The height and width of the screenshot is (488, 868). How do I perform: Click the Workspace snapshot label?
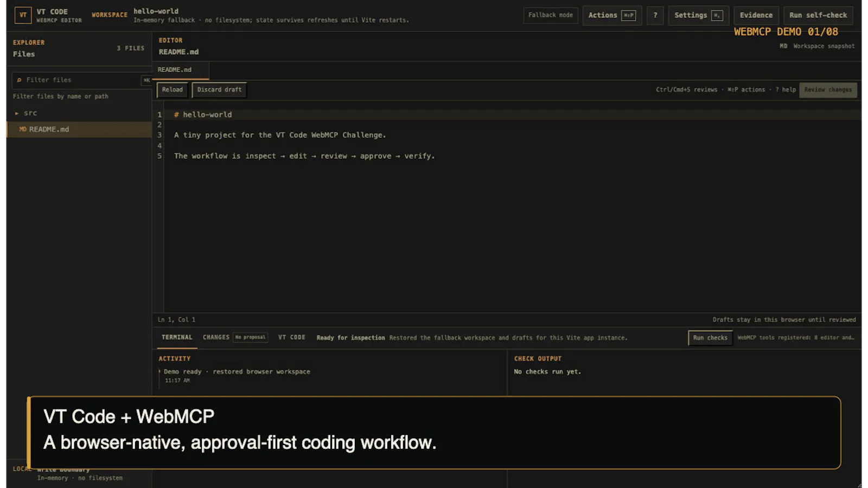824,46
